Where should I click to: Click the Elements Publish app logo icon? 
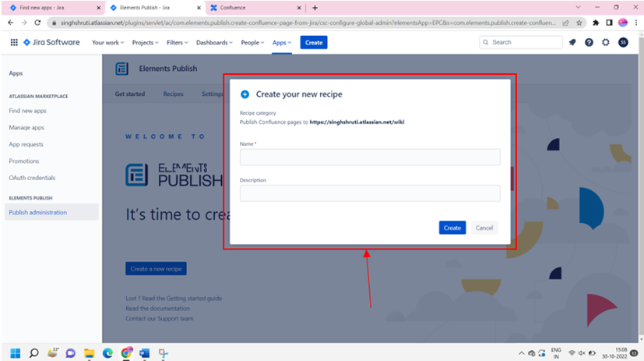[122, 69]
